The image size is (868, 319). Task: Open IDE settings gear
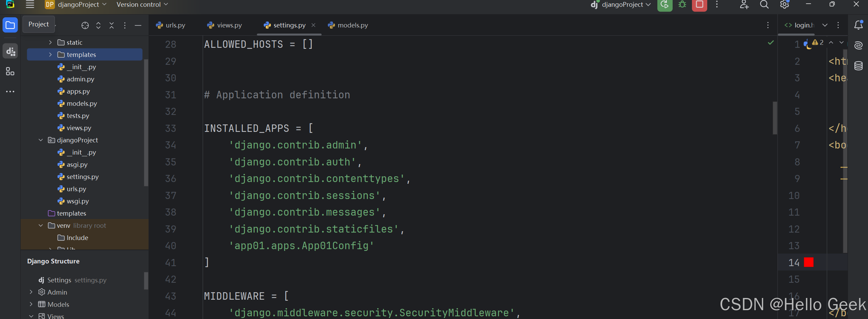(784, 4)
